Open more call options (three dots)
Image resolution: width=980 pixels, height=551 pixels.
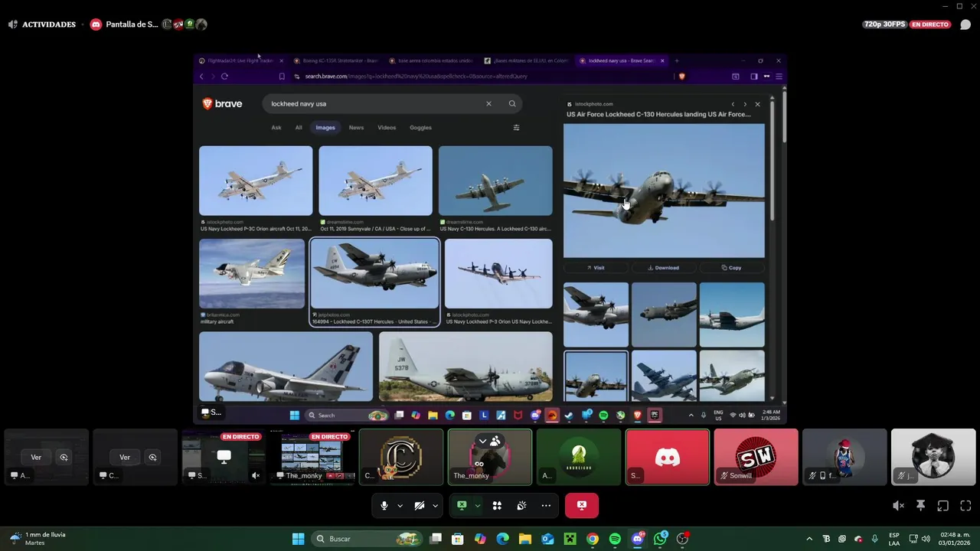coord(546,506)
